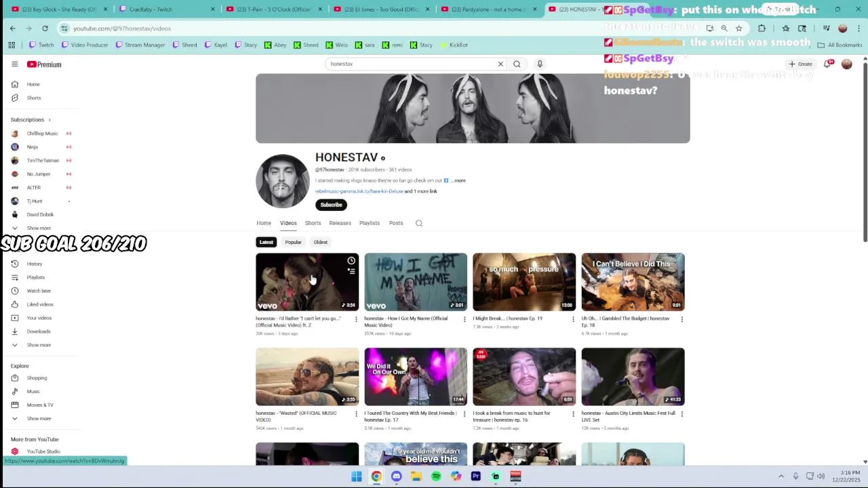Open options menu for Gambled The Budget video
868x488 pixels.
pyautogui.click(x=682, y=319)
